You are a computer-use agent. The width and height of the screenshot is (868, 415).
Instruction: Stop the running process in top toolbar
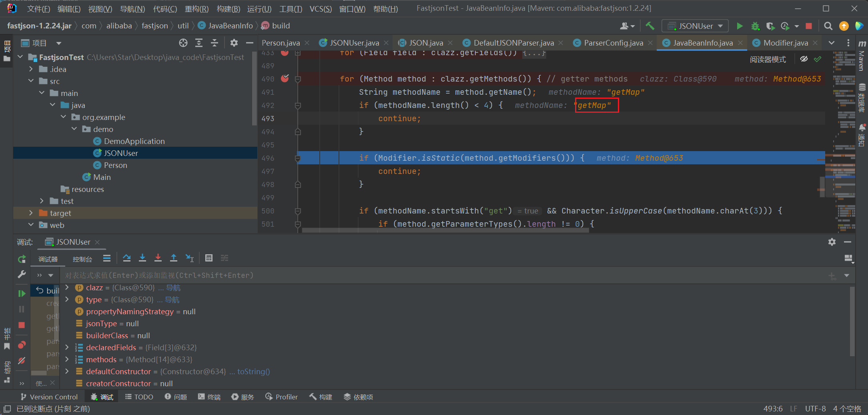pos(809,26)
